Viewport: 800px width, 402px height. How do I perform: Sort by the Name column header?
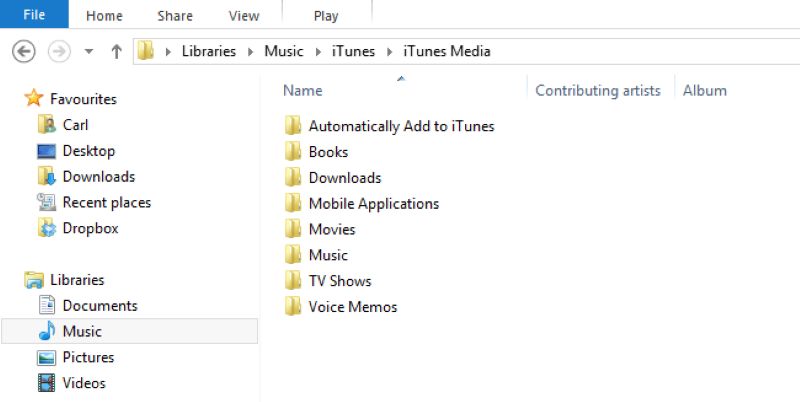pos(303,90)
